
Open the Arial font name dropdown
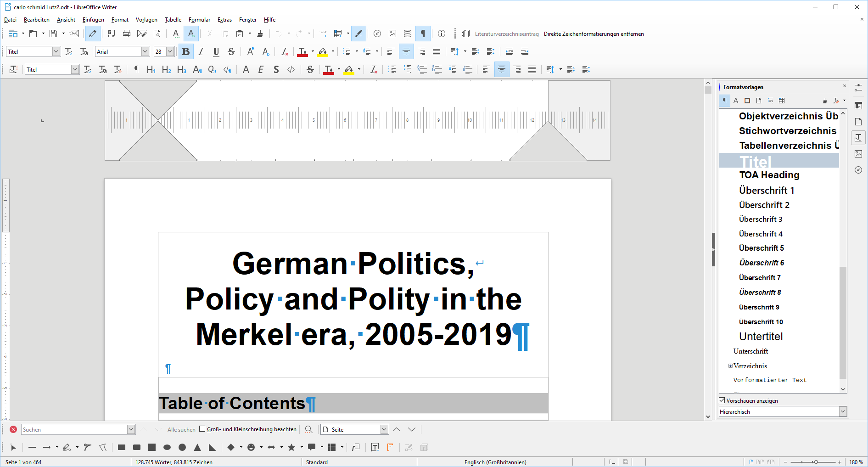(145, 51)
